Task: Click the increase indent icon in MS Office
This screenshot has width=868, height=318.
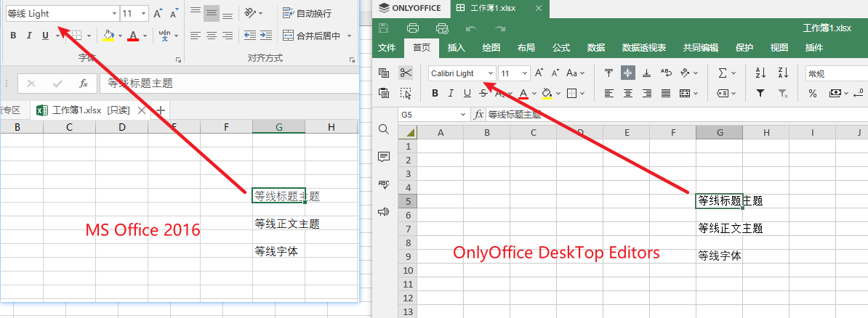Action: (x=266, y=36)
